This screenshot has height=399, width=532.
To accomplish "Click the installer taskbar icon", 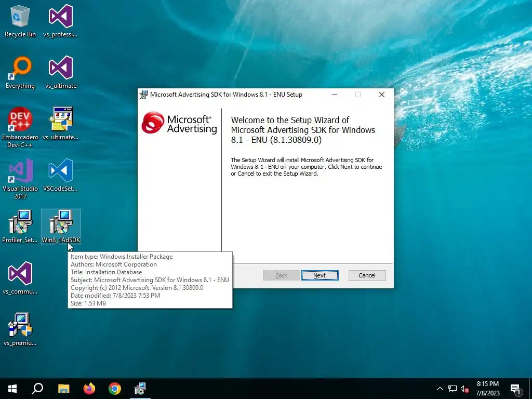I will (x=140, y=389).
